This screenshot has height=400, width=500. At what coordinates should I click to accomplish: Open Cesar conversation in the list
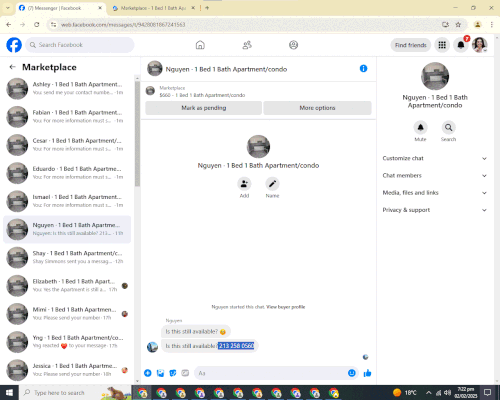point(67,145)
